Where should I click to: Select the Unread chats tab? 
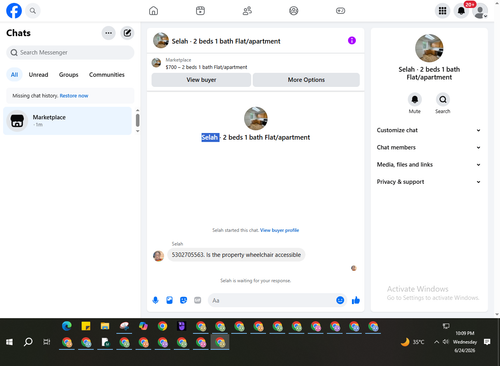[x=38, y=75]
